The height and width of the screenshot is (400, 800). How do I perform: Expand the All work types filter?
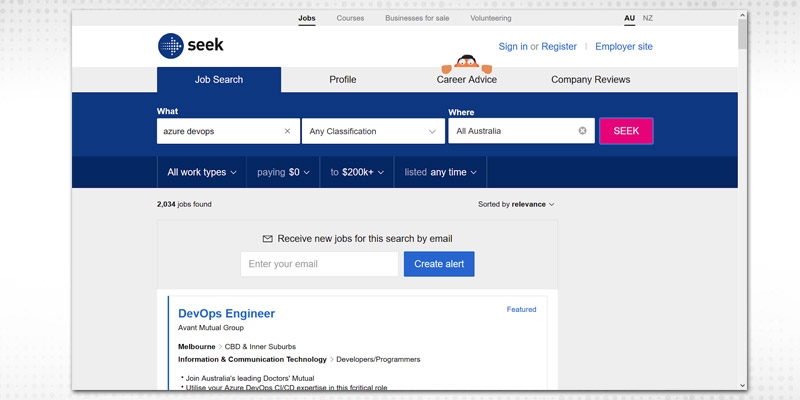201,172
